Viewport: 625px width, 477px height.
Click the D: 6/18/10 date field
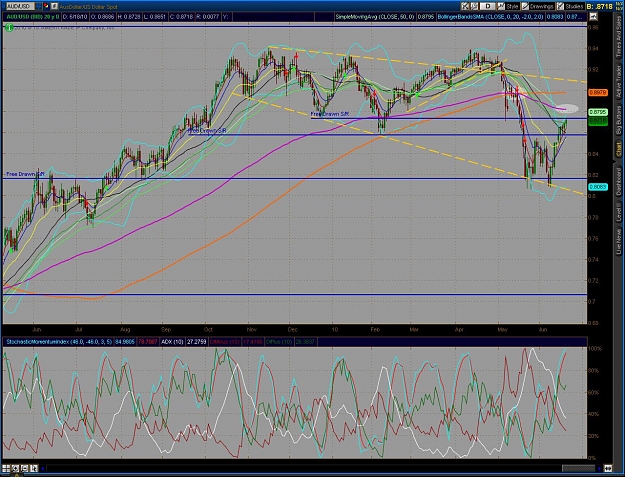coord(75,17)
